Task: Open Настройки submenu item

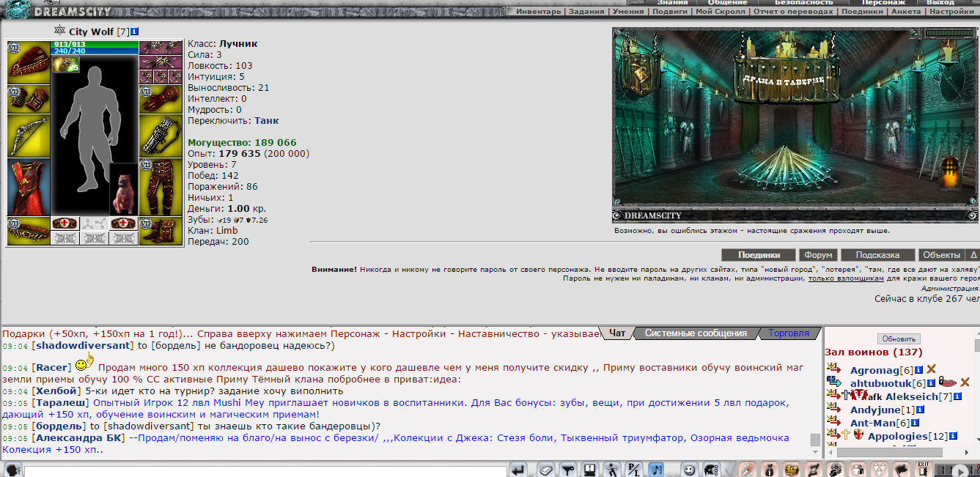Action: tap(952, 12)
